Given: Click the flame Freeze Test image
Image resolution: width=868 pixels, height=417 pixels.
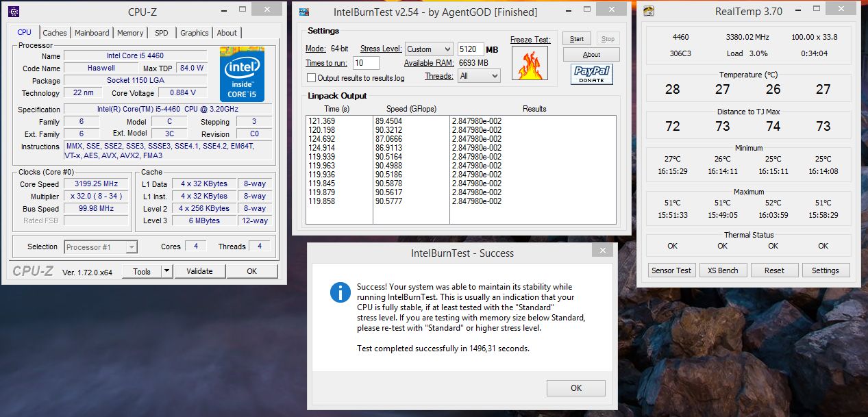Looking at the screenshot, I should (x=530, y=64).
